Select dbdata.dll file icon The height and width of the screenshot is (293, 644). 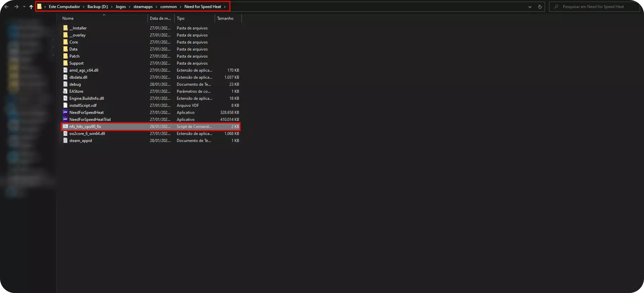(65, 77)
